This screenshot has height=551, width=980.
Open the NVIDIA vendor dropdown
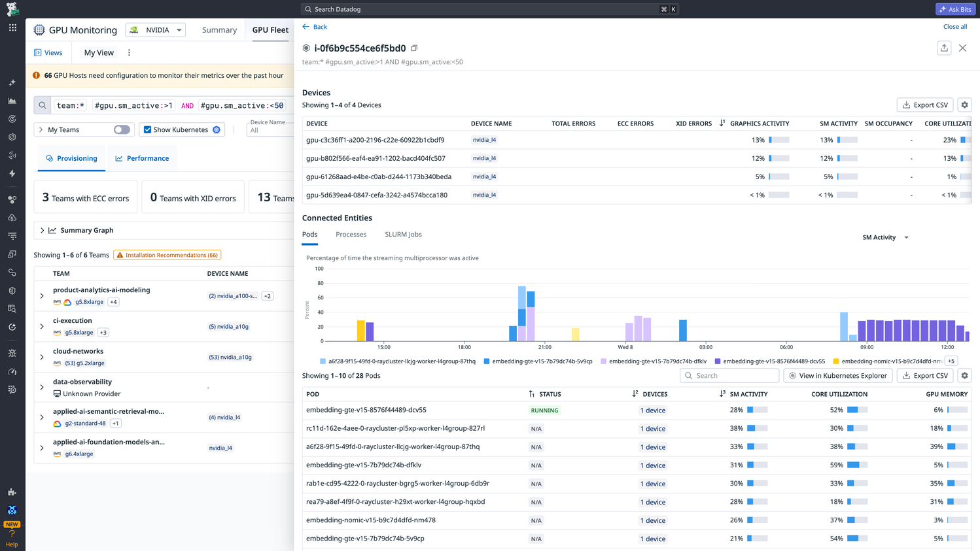(156, 30)
